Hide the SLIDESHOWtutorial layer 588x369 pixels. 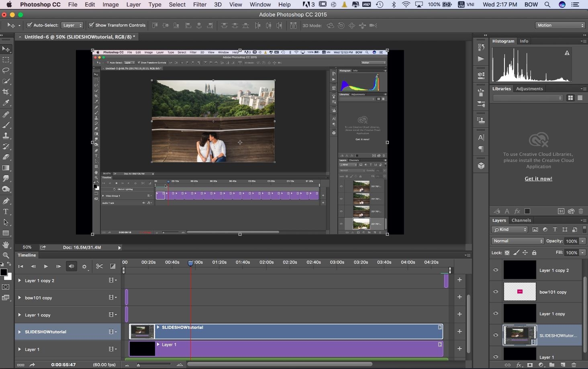496,335
